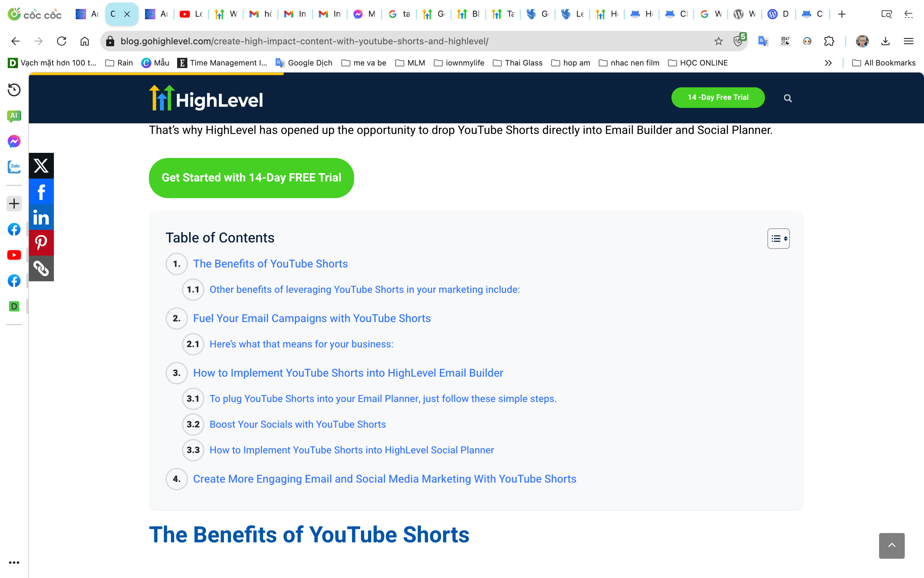The image size is (924, 578).
Task: Open Messenger in browser sidebar
Action: tap(14, 141)
